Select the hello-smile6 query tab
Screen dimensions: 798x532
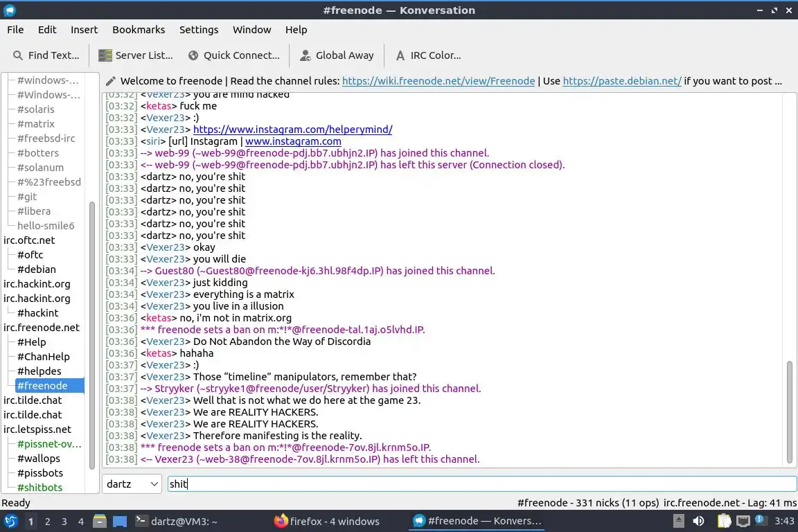click(46, 226)
